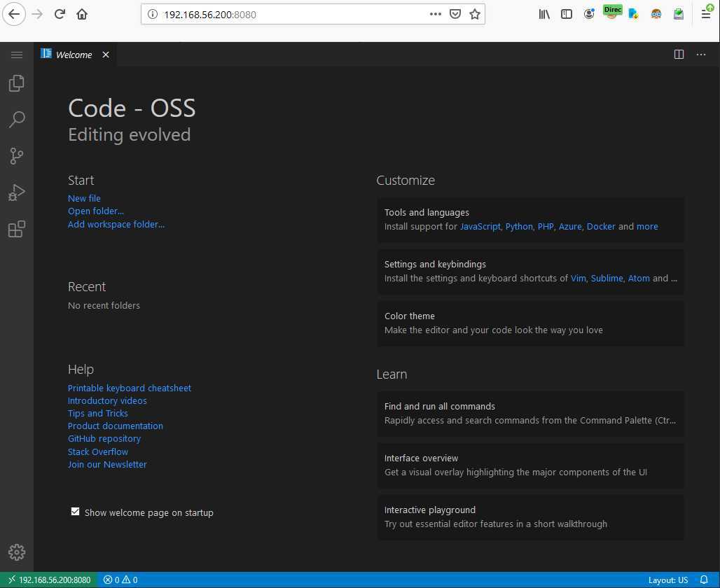
Task: Open the Run and Debug view
Action: click(17, 192)
